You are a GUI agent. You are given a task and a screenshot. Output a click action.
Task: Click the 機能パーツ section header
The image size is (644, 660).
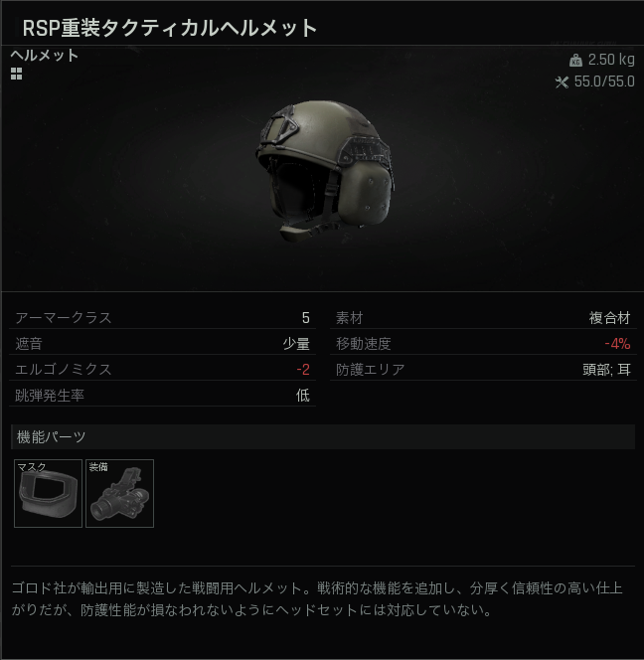(323, 437)
